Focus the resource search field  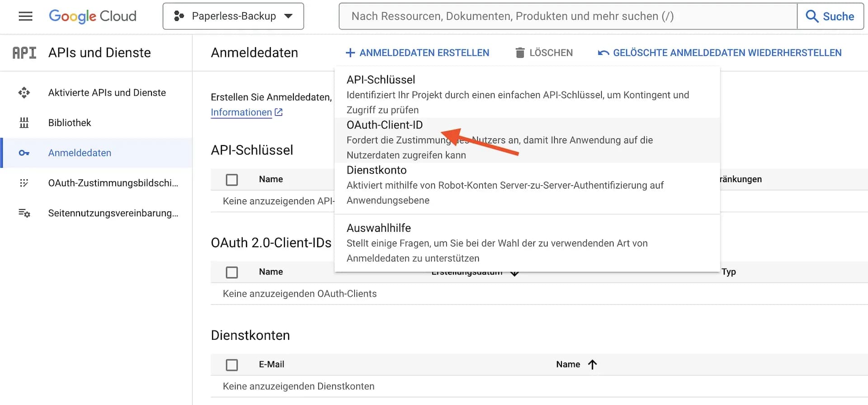[568, 16]
